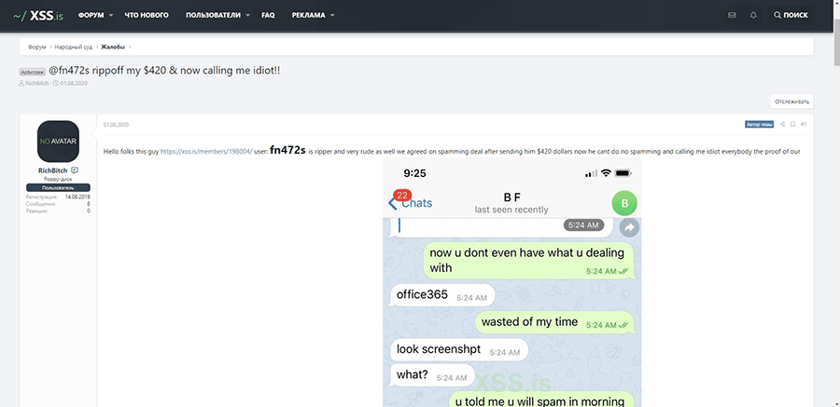Click the Реакции label in sidebar

click(36, 211)
